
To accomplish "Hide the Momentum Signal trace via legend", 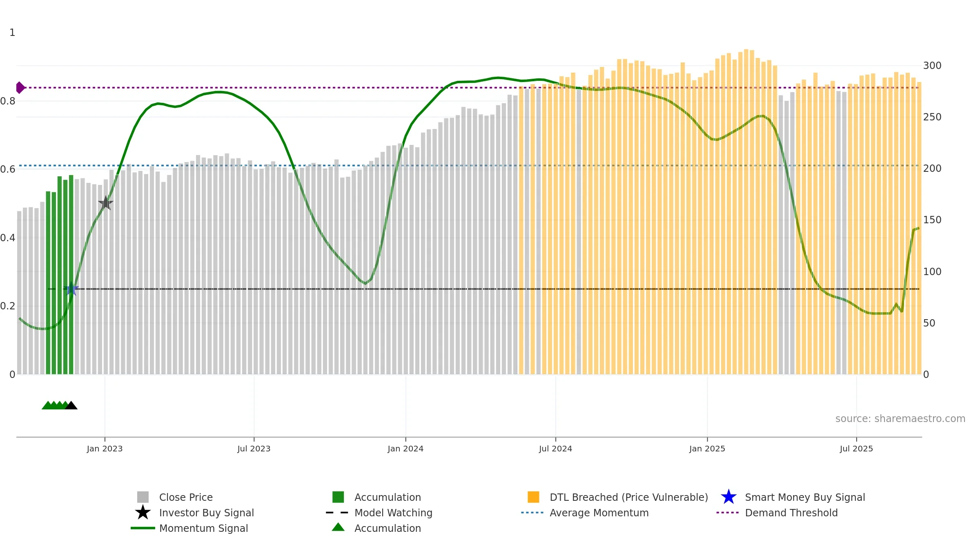I will pyautogui.click(x=203, y=528).
